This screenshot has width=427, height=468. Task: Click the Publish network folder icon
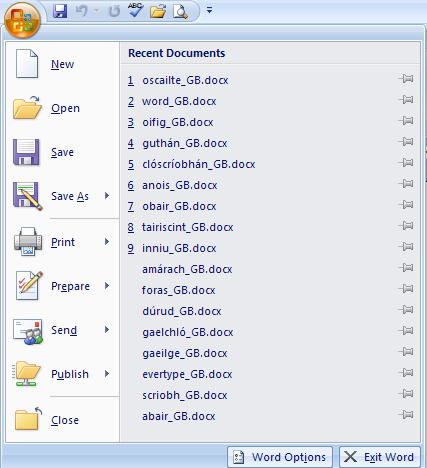pyautogui.click(x=26, y=374)
